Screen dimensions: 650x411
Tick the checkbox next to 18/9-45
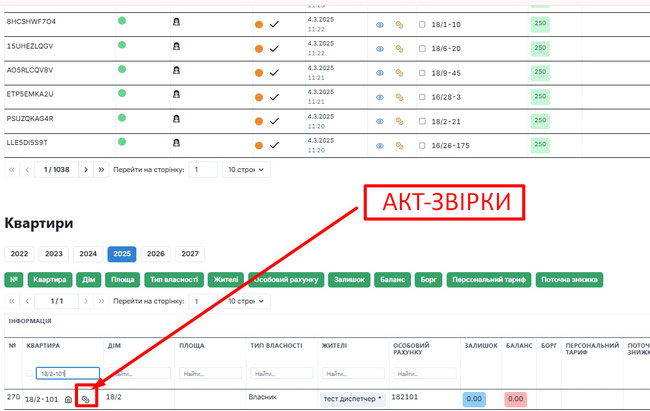422,73
